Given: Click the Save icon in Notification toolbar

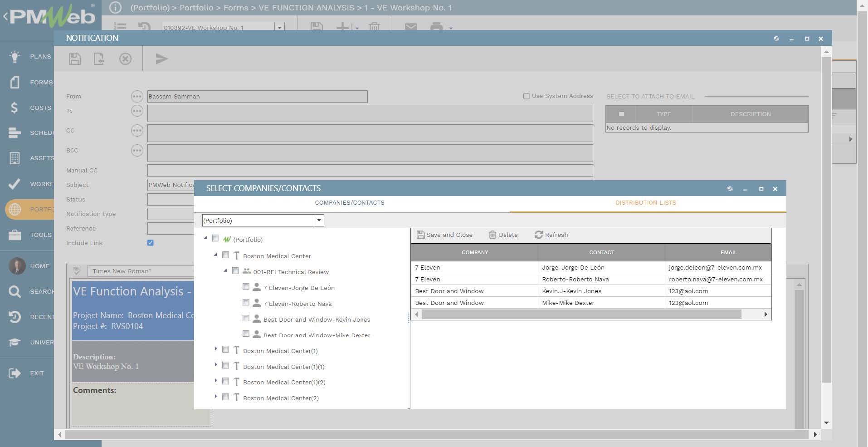Looking at the screenshot, I should tap(74, 59).
